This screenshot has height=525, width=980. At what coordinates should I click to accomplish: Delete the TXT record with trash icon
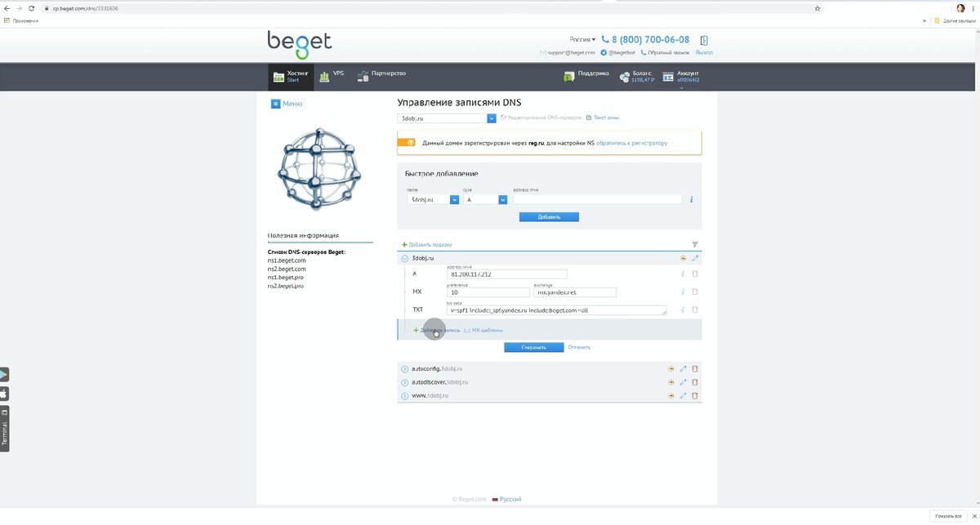[x=695, y=310]
